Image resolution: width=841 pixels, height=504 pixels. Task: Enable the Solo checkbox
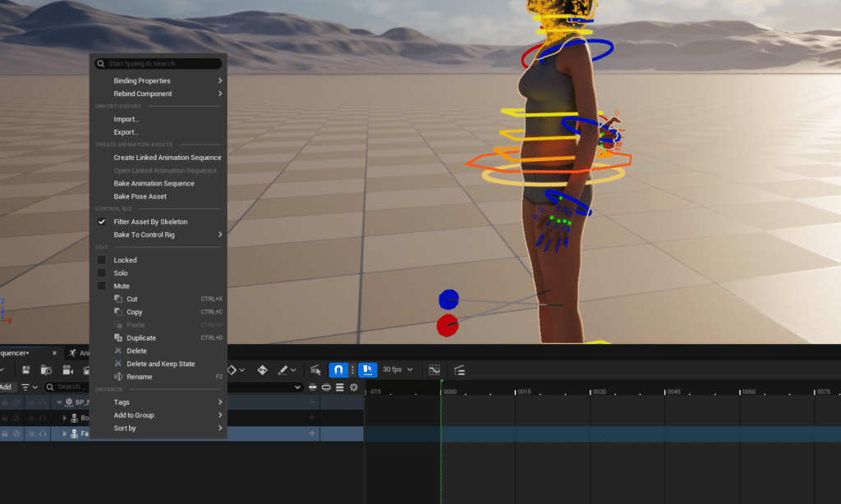[x=101, y=273]
